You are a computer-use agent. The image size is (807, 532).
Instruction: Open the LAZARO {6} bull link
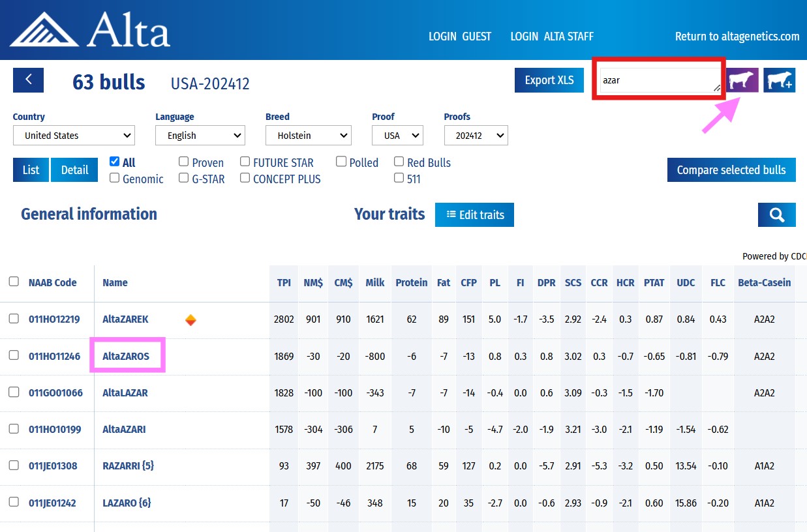tap(127, 503)
